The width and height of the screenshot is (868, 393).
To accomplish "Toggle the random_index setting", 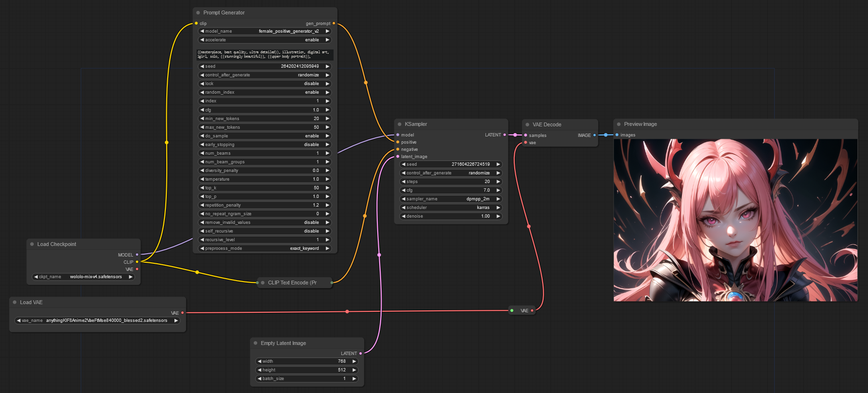I will pos(265,92).
